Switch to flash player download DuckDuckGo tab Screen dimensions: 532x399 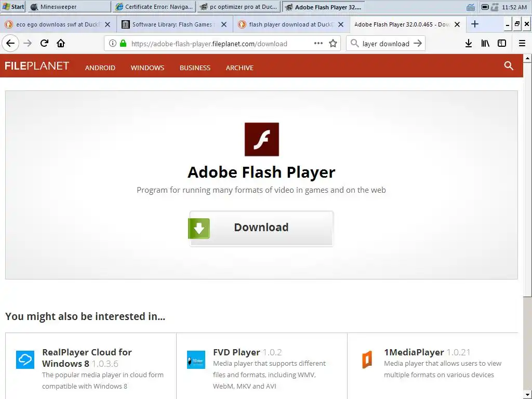pyautogui.click(x=291, y=24)
